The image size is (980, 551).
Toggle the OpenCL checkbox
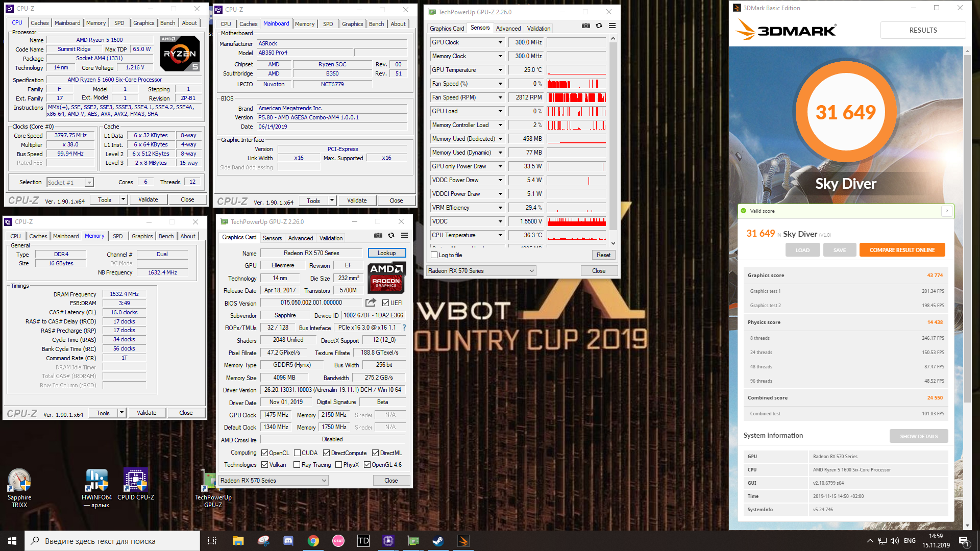click(264, 453)
